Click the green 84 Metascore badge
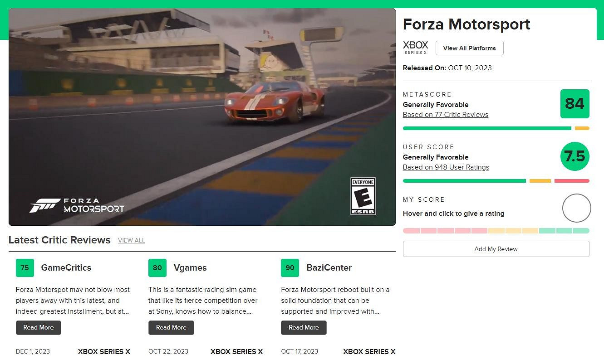 point(575,104)
